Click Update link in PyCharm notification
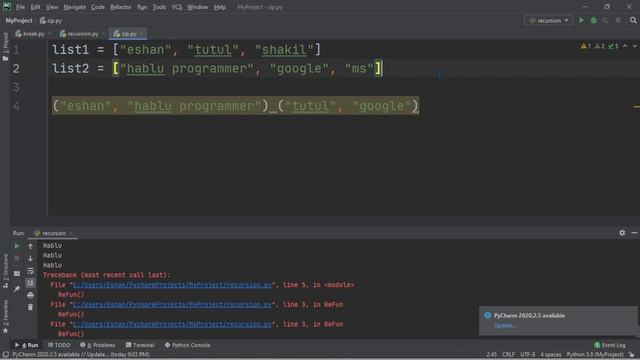640x360 pixels. pyautogui.click(x=505, y=326)
